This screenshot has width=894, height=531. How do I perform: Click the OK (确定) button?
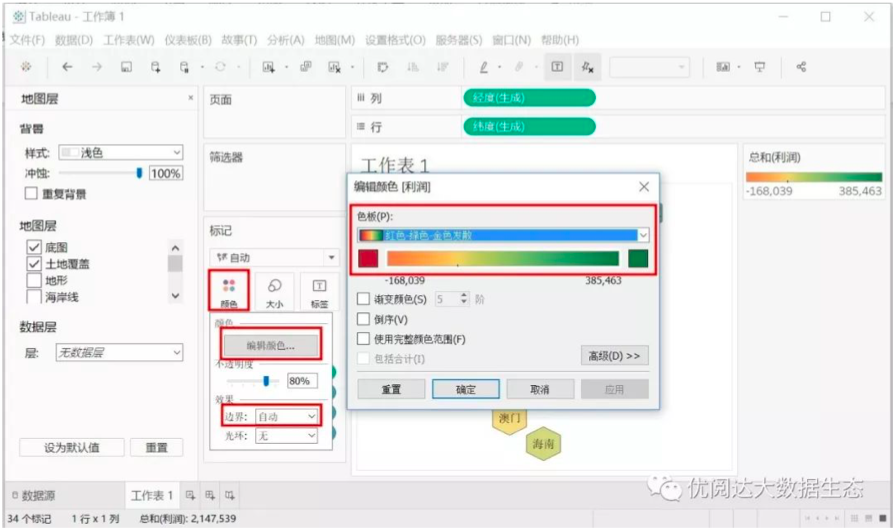[x=465, y=389]
